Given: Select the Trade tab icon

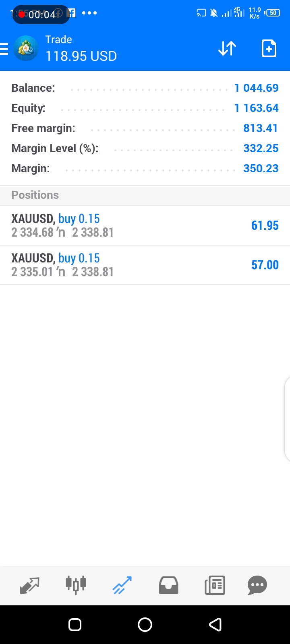Looking at the screenshot, I should [x=122, y=585].
